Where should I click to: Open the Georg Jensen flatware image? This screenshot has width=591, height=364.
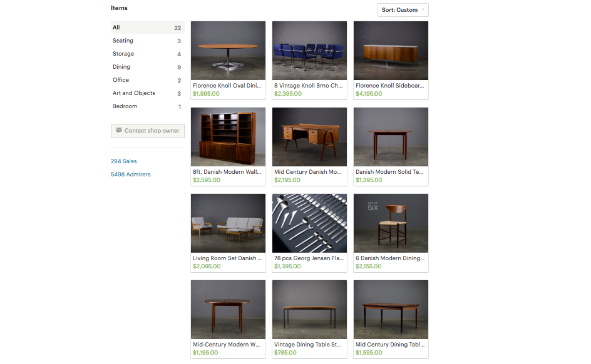click(x=309, y=223)
